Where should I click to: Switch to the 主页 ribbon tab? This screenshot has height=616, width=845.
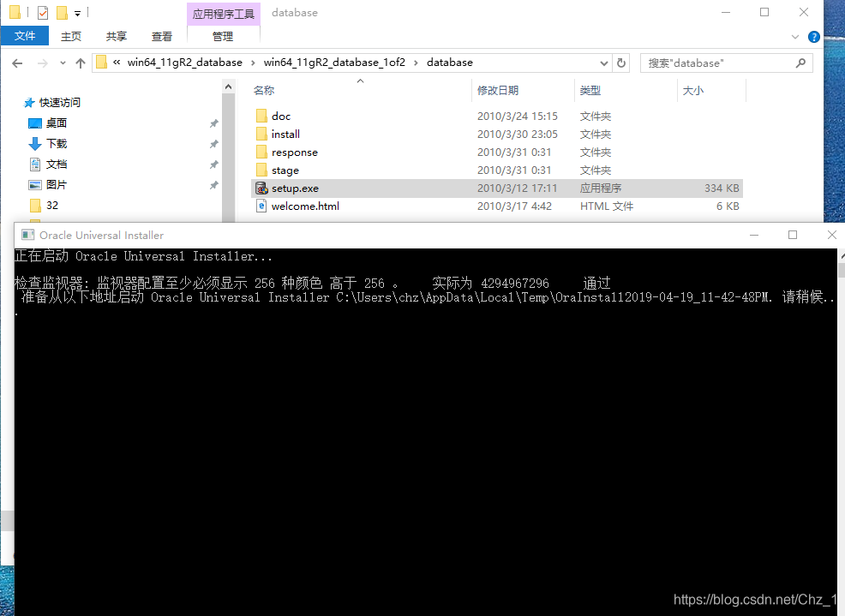coord(71,36)
